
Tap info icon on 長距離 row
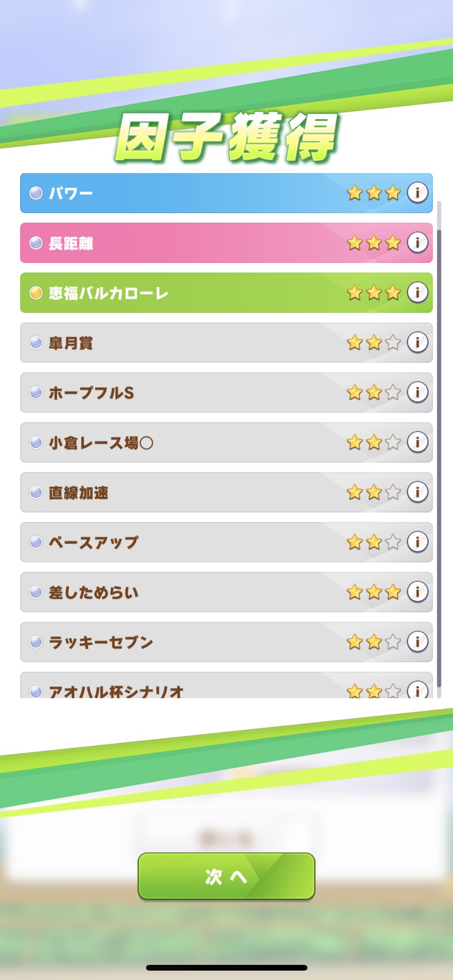tap(418, 243)
